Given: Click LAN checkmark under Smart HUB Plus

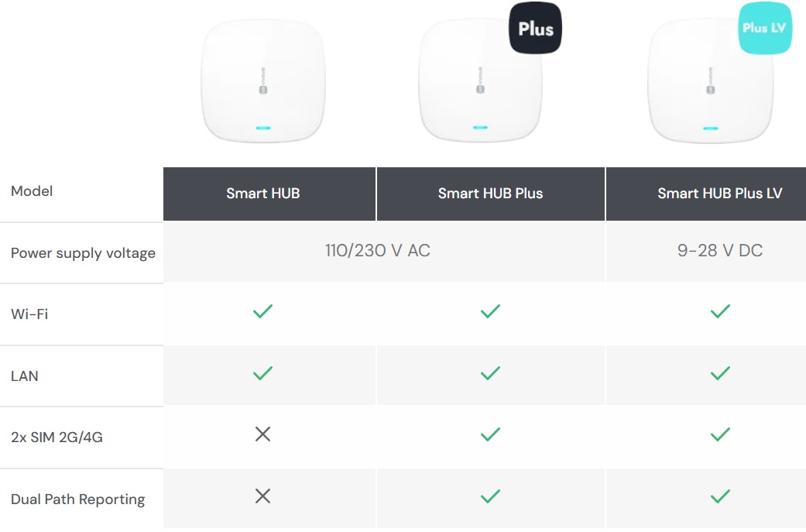Looking at the screenshot, I should pos(490,373).
